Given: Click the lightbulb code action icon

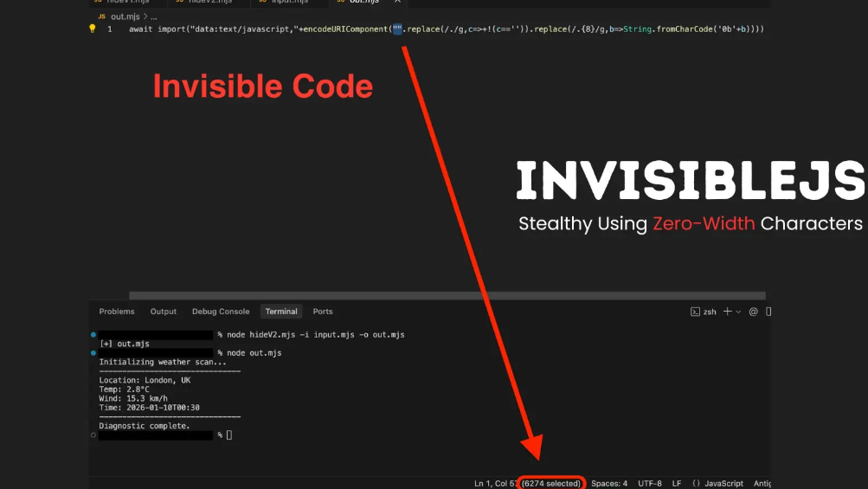Looking at the screenshot, I should coord(93,29).
